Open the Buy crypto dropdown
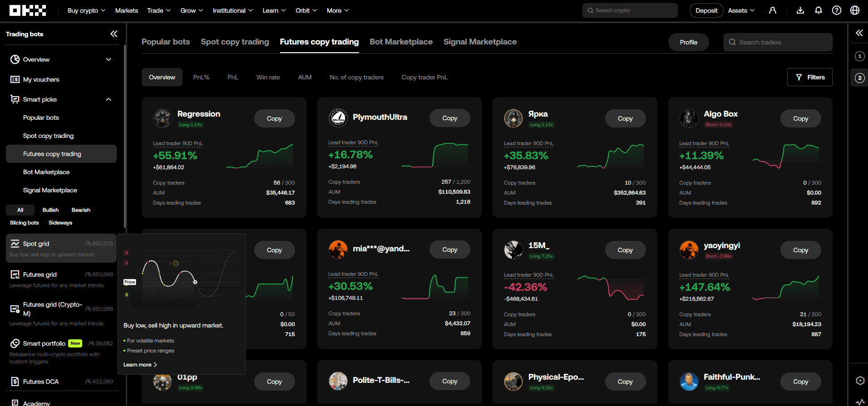 point(86,10)
